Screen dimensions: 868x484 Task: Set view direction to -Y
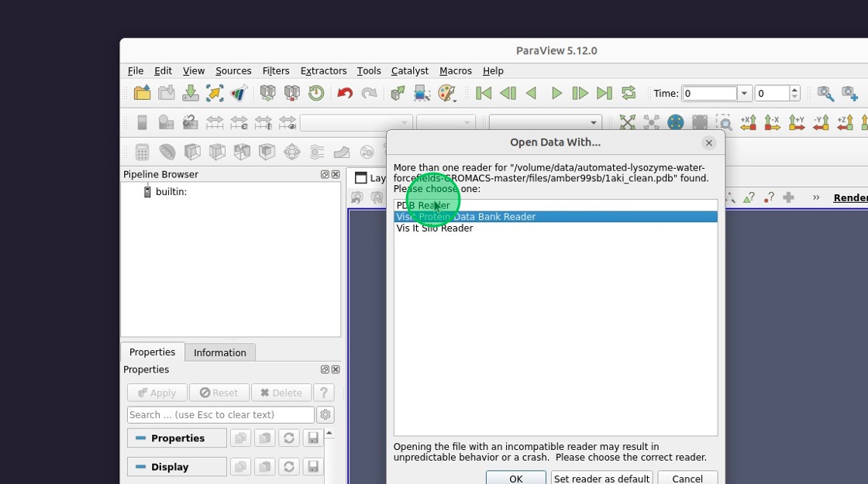click(x=821, y=122)
